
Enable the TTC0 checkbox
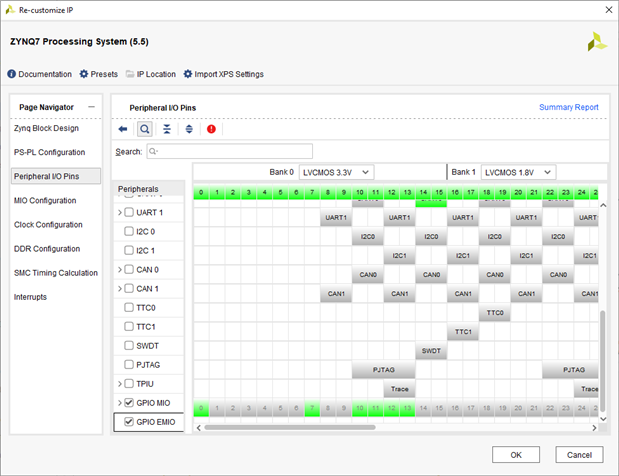(x=129, y=307)
